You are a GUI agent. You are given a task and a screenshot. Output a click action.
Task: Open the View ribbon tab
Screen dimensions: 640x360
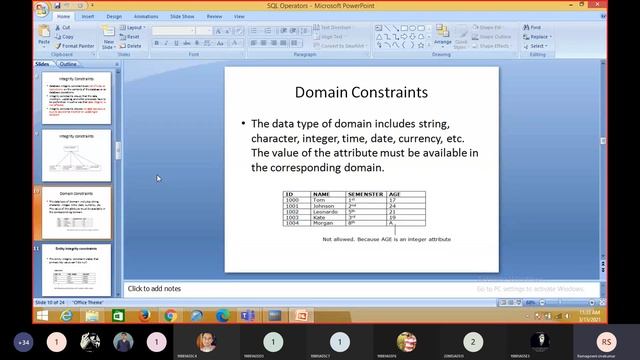point(239,16)
